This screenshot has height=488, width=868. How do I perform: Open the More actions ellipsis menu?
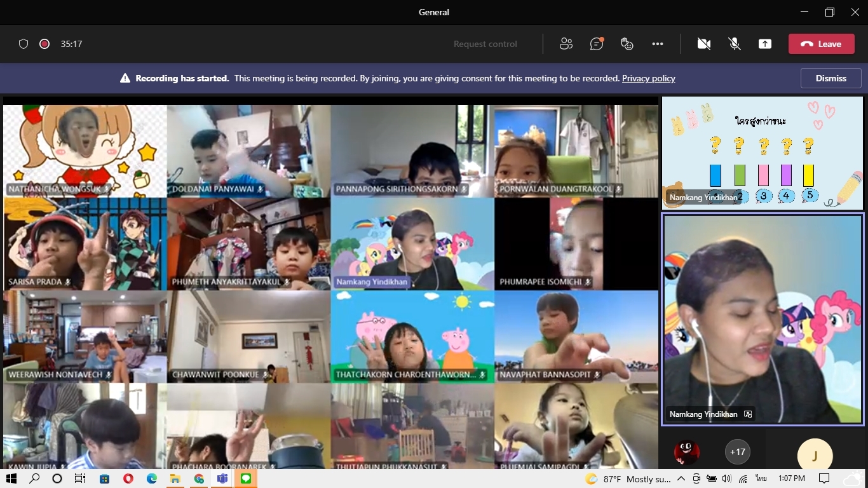coord(658,44)
